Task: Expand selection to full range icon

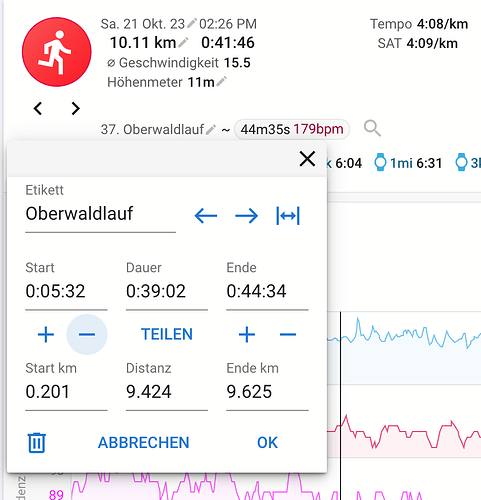Action: (x=288, y=216)
